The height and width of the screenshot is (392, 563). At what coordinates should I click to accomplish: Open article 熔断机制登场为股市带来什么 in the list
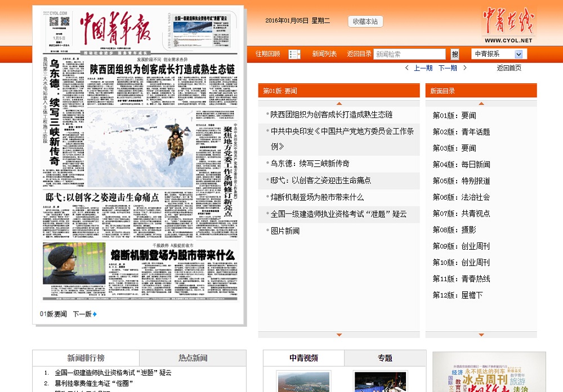pyautogui.click(x=317, y=197)
